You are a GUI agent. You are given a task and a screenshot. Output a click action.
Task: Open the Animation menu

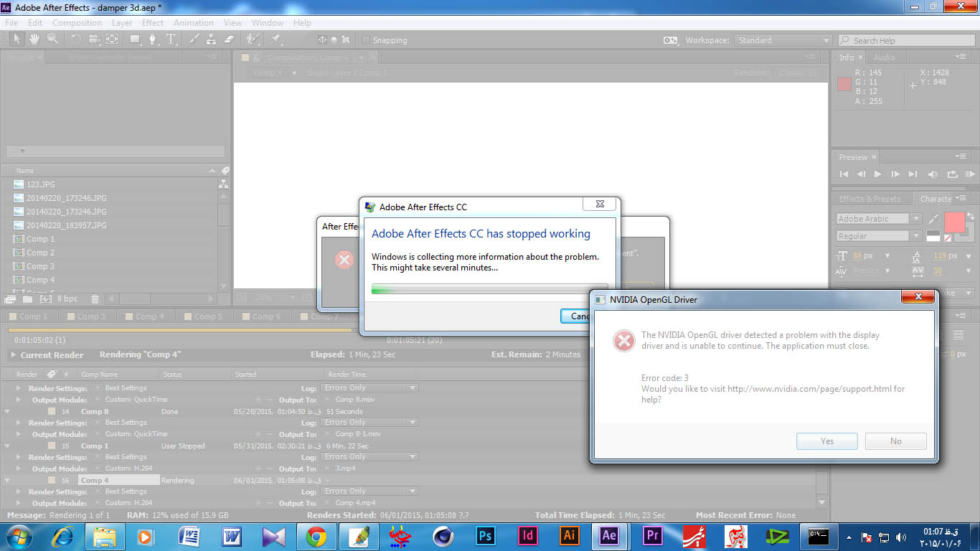point(194,23)
